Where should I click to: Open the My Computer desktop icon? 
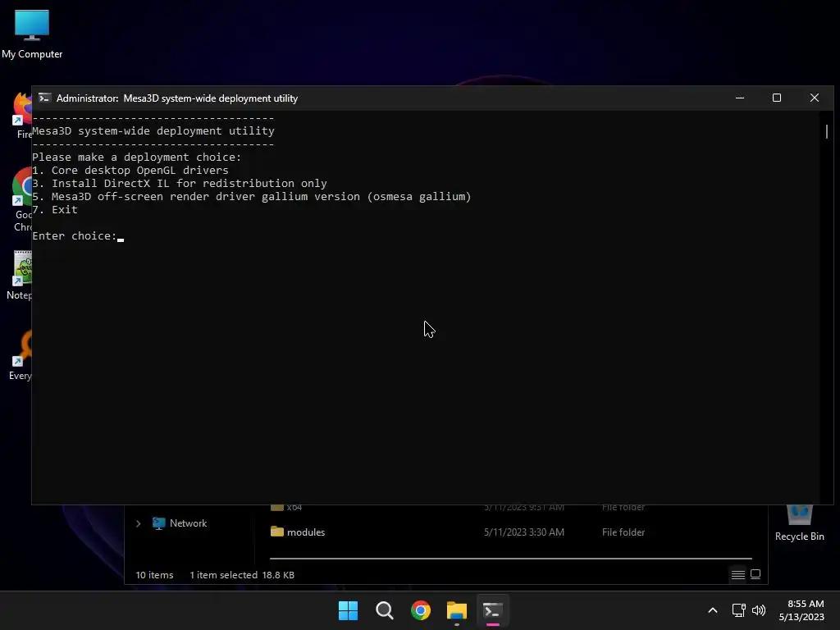[x=32, y=34]
